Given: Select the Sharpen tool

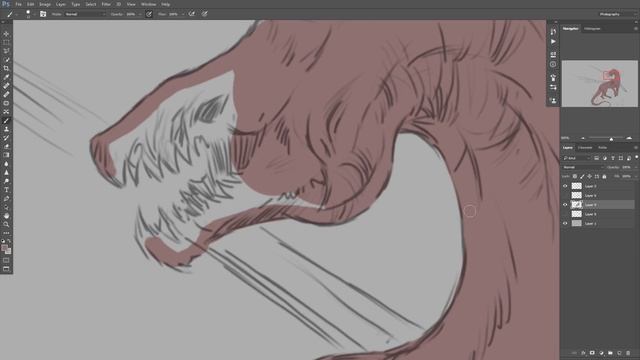Looking at the screenshot, I should [6, 172].
